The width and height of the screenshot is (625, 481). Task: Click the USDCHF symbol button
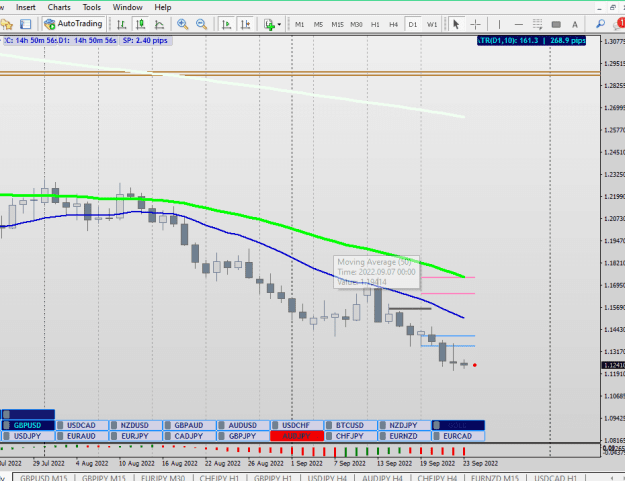[x=297, y=425]
